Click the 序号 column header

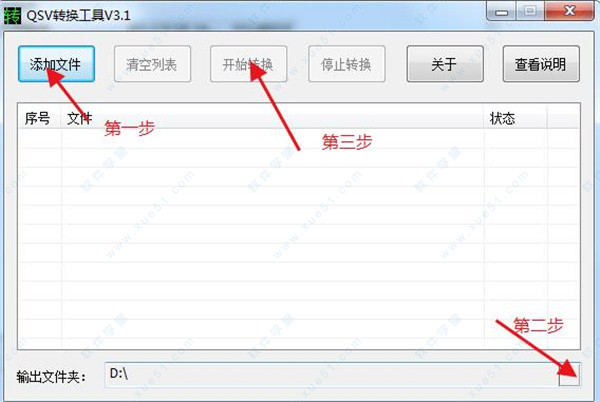[39, 118]
